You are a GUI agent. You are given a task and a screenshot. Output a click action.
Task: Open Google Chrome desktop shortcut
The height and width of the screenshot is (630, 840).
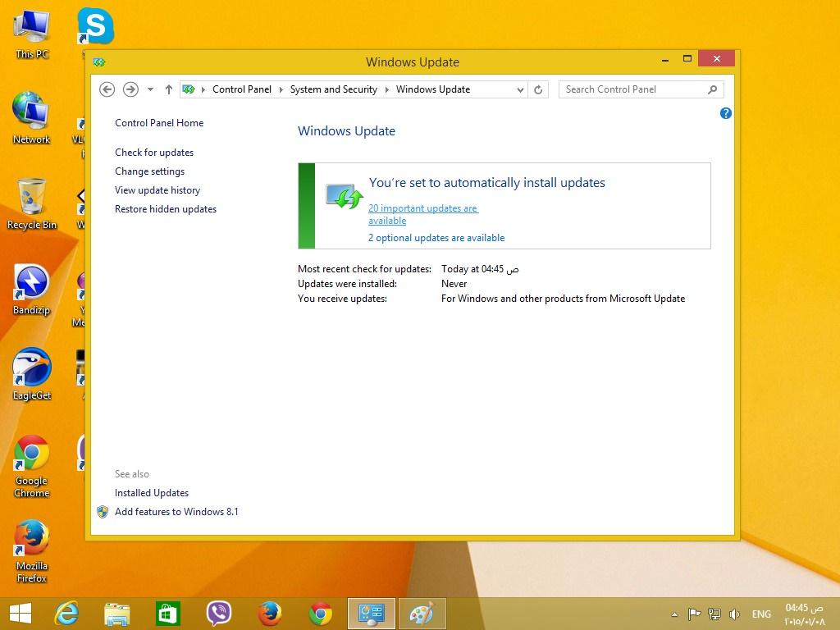[x=32, y=466]
